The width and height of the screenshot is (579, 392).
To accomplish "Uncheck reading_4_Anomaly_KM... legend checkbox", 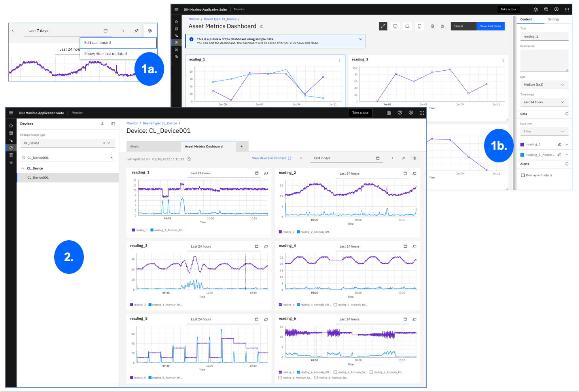I will tap(299, 305).
